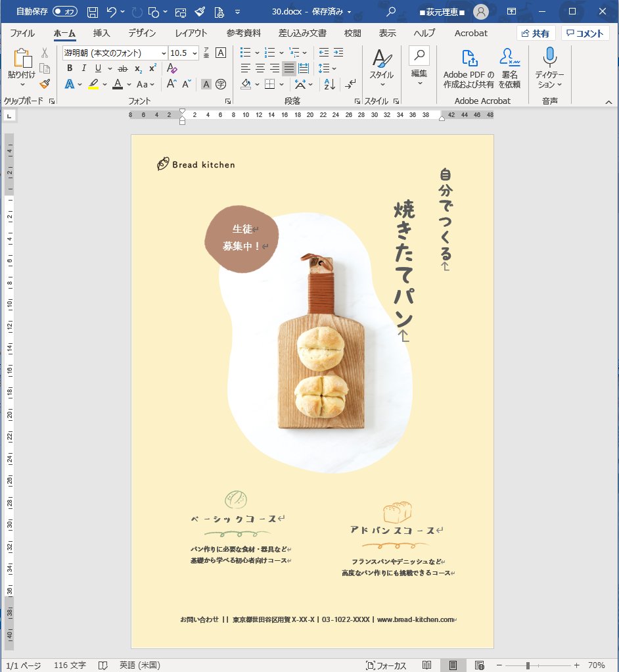Click the Cut scissors icon

click(45, 53)
